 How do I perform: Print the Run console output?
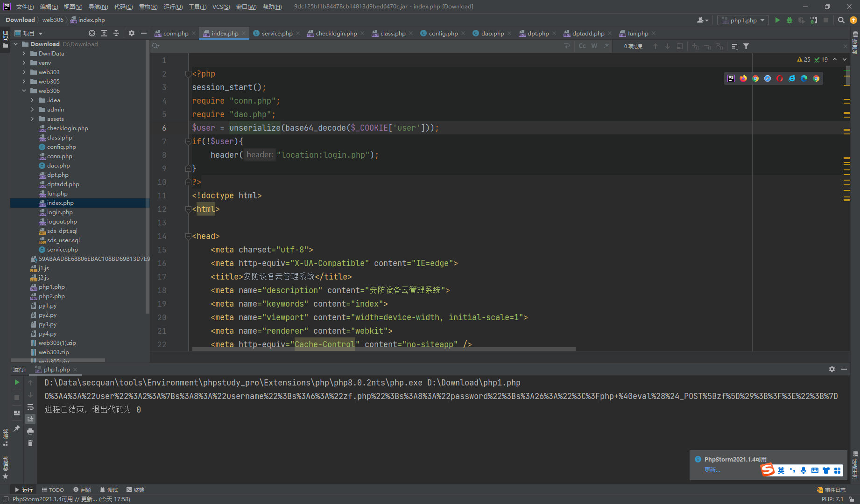(30, 431)
